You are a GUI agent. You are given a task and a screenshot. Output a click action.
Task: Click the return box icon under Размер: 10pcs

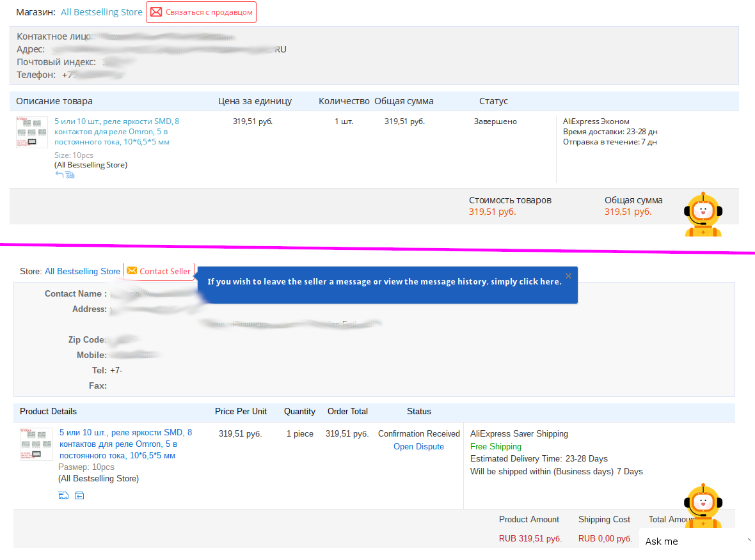[79, 495]
